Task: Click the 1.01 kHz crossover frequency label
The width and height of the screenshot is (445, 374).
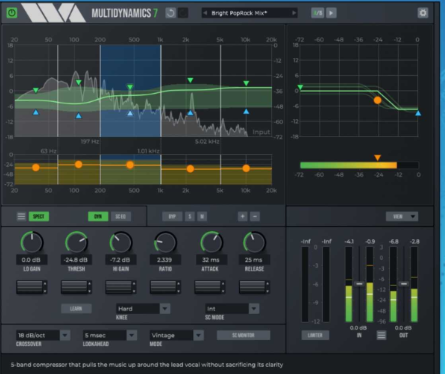Action: (x=148, y=151)
